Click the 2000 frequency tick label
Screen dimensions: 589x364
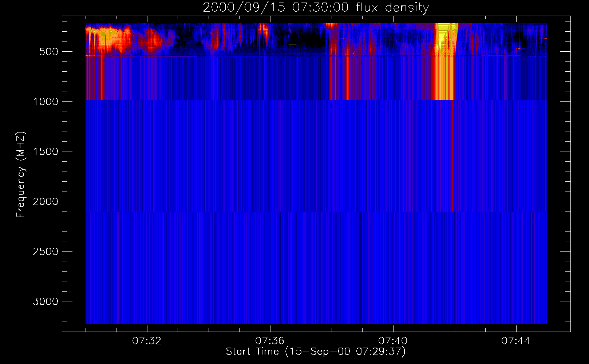(46, 201)
